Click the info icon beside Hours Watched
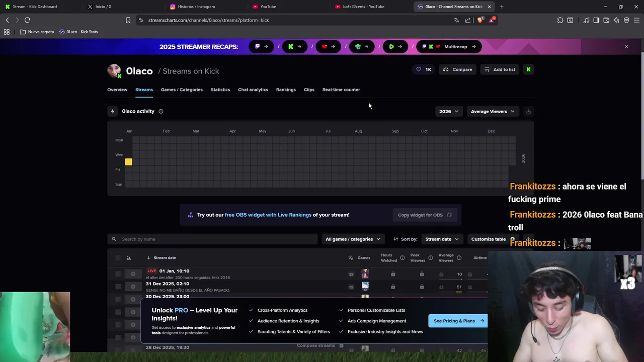644x362 pixels. coord(402,258)
